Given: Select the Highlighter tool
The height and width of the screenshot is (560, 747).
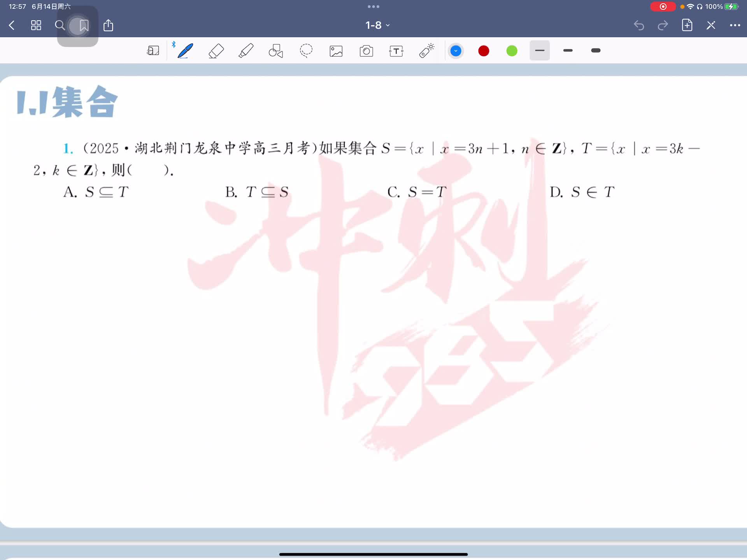Looking at the screenshot, I should (x=246, y=51).
